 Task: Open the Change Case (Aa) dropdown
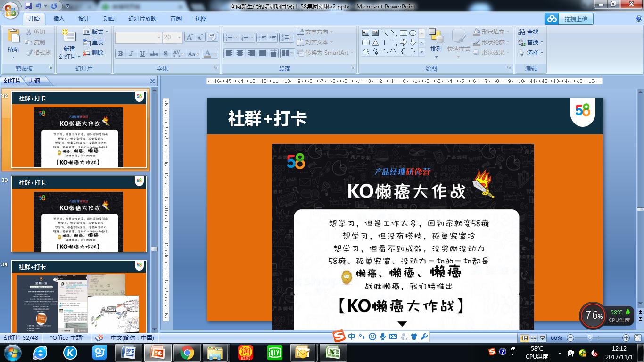pos(192,54)
